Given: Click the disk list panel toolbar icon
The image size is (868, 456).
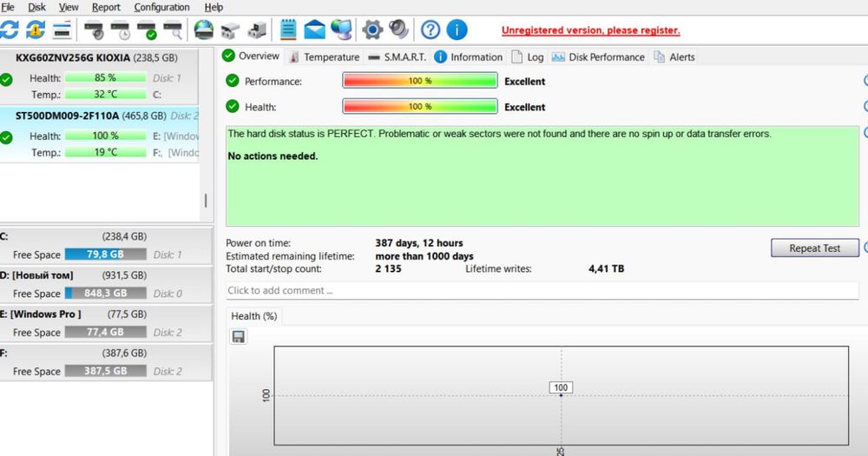Looking at the screenshot, I should coord(62,30).
